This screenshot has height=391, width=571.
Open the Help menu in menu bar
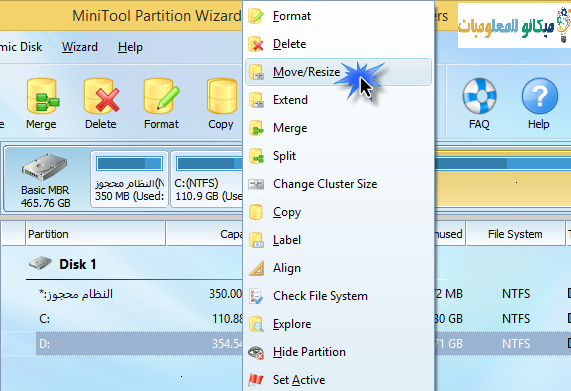130,47
